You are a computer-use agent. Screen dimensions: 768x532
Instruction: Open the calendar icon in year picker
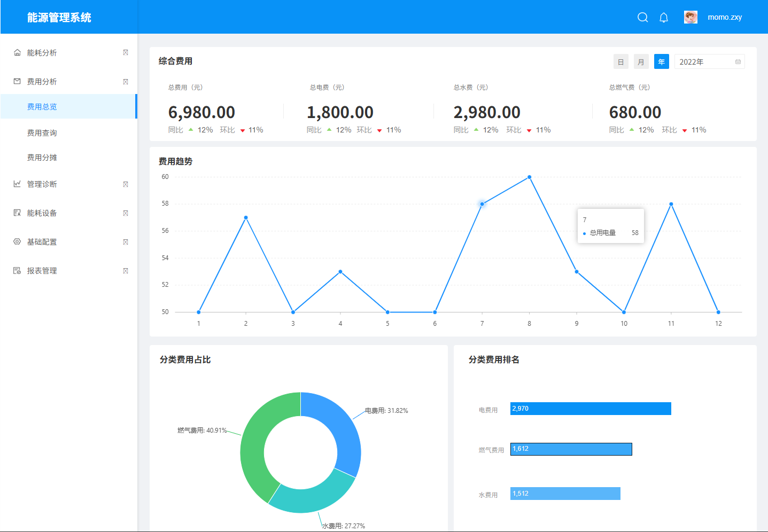click(738, 62)
